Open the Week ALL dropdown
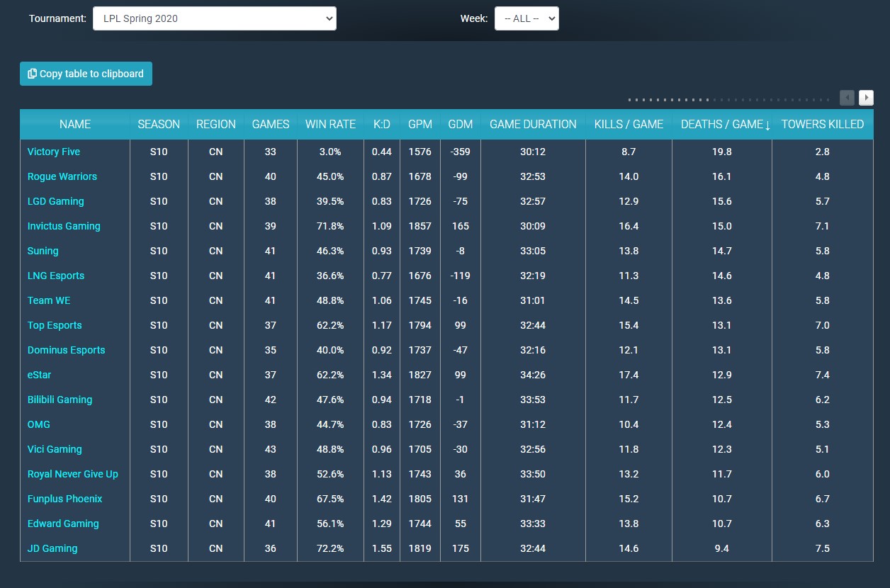The height and width of the screenshot is (588, 890). (526, 18)
